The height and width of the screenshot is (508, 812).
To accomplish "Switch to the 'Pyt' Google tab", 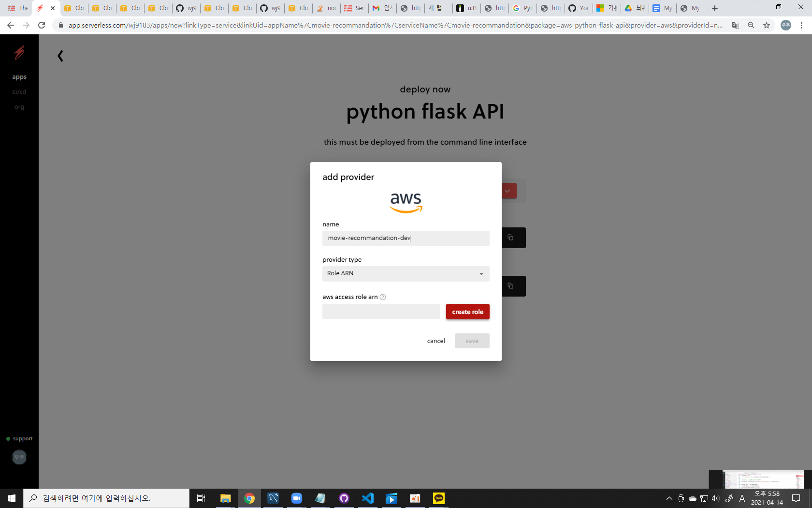I will pyautogui.click(x=522, y=8).
